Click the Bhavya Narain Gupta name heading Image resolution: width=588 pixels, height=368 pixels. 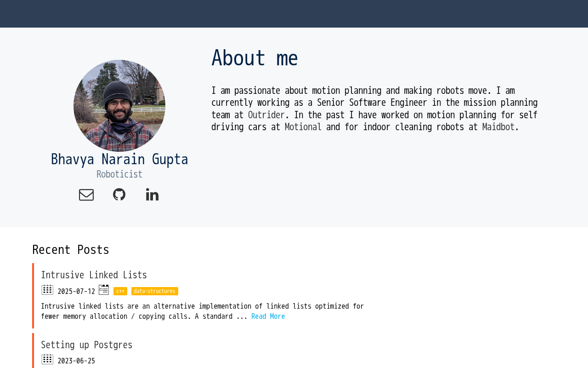click(x=119, y=160)
